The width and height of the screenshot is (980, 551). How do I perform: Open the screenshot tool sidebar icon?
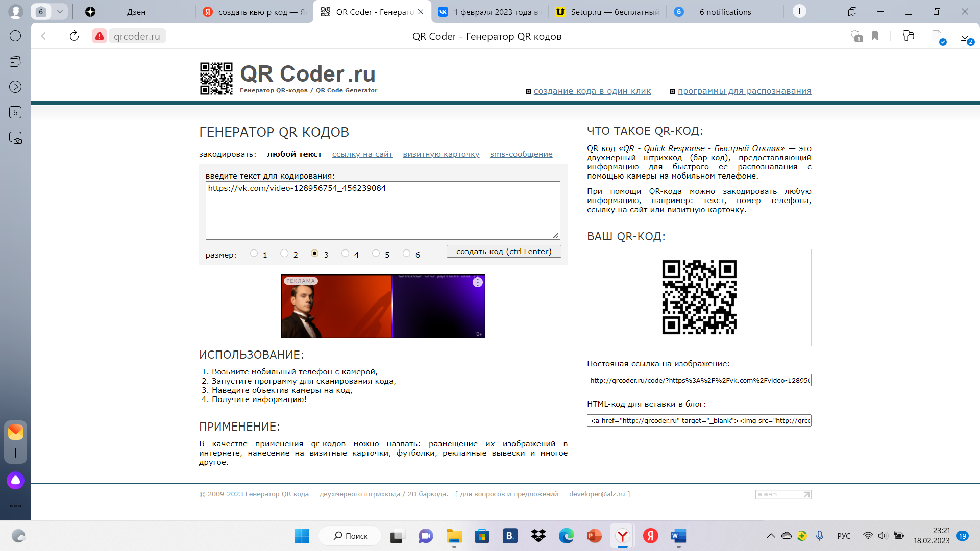coord(15,138)
